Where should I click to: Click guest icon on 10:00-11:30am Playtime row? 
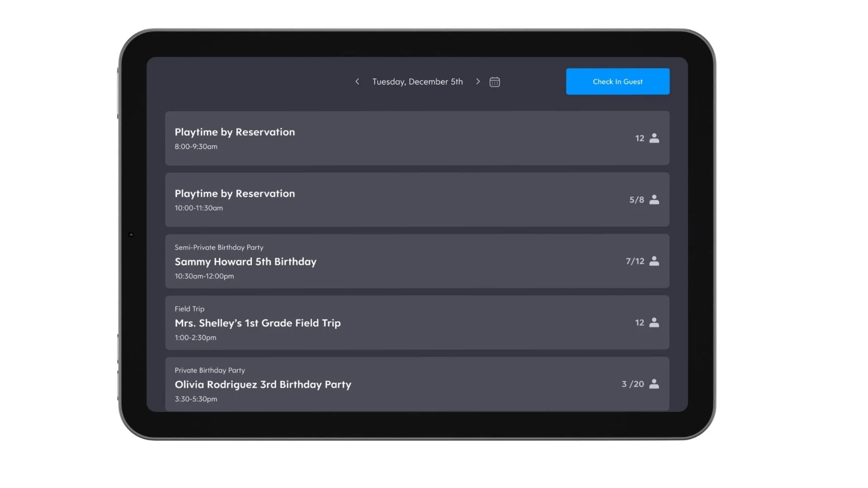pyautogui.click(x=654, y=200)
